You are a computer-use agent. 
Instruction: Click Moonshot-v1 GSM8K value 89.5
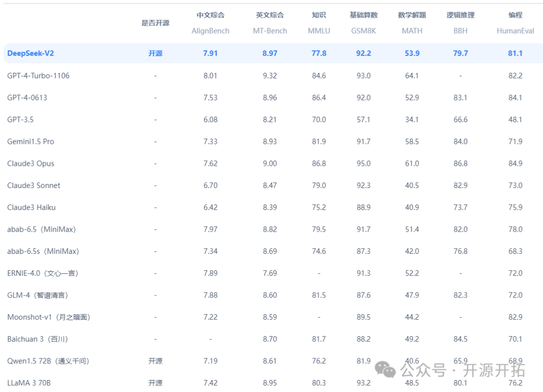pyautogui.click(x=364, y=317)
